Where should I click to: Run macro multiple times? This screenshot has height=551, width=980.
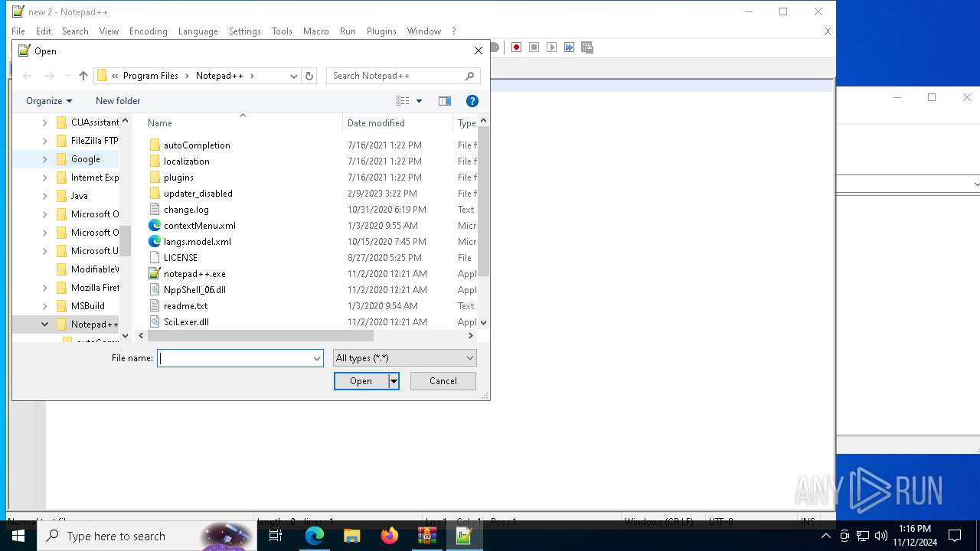tap(570, 47)
